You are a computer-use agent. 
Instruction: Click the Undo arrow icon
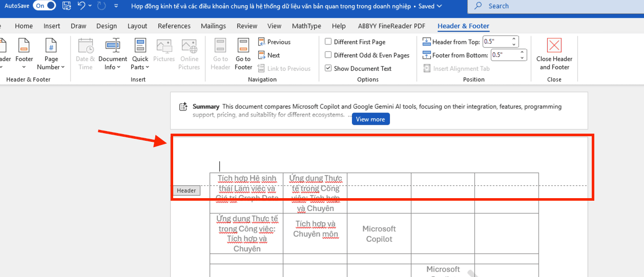click(81, 6)
